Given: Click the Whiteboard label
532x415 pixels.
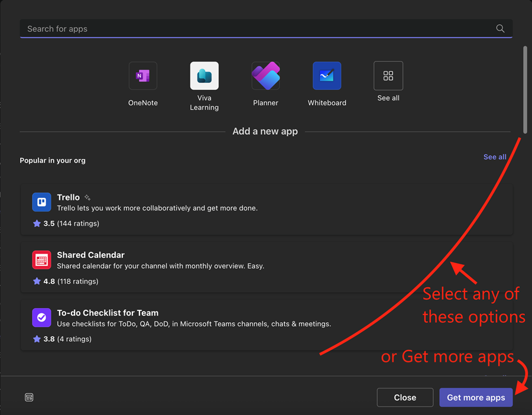Looking at the screenshot, I should coord(327,103).
